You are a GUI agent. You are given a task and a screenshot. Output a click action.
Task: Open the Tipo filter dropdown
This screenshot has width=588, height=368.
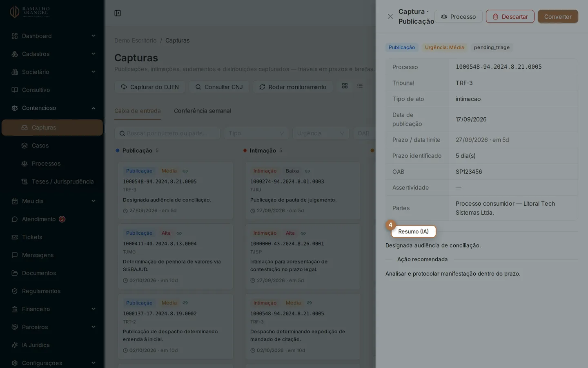tap(256, 133)
